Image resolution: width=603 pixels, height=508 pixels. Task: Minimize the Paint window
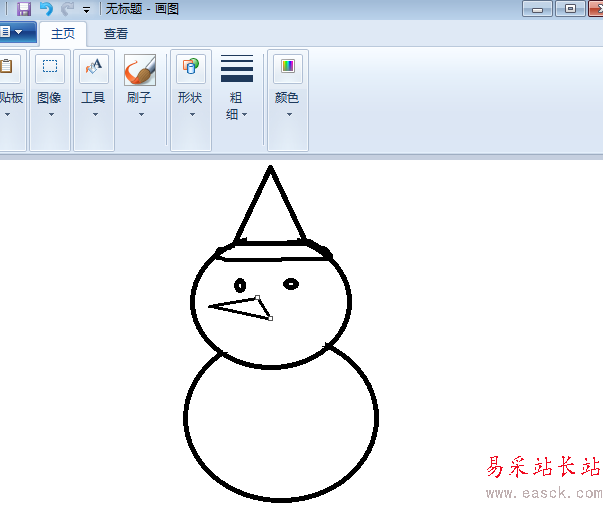coord(537,9)
